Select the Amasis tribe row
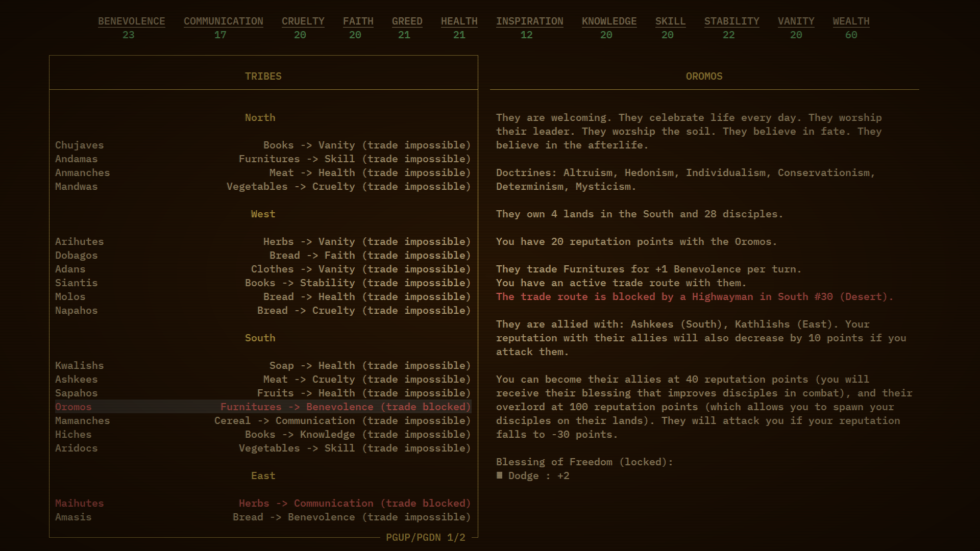The height and width of the screenshot is (551, 980). tap(263, 517)
